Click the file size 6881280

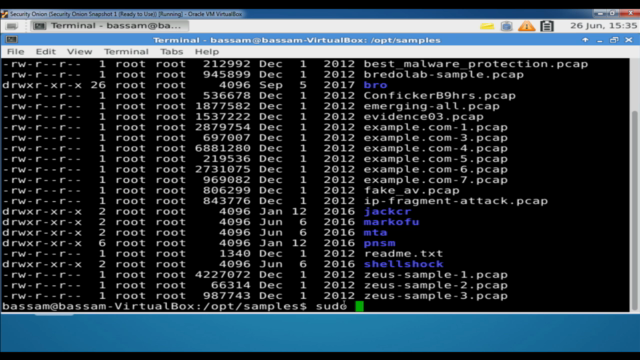click(223, 149)
